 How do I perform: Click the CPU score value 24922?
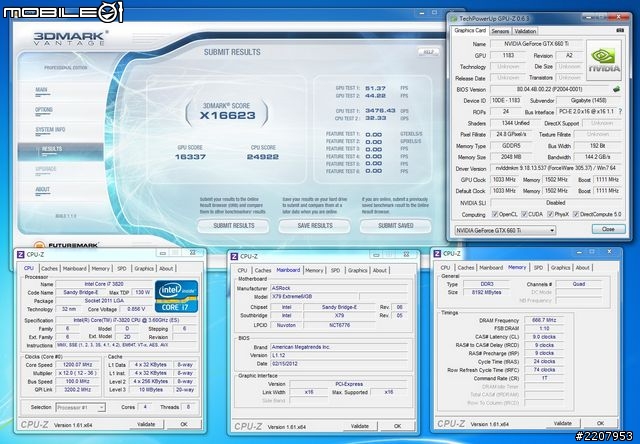coord(263,157)
